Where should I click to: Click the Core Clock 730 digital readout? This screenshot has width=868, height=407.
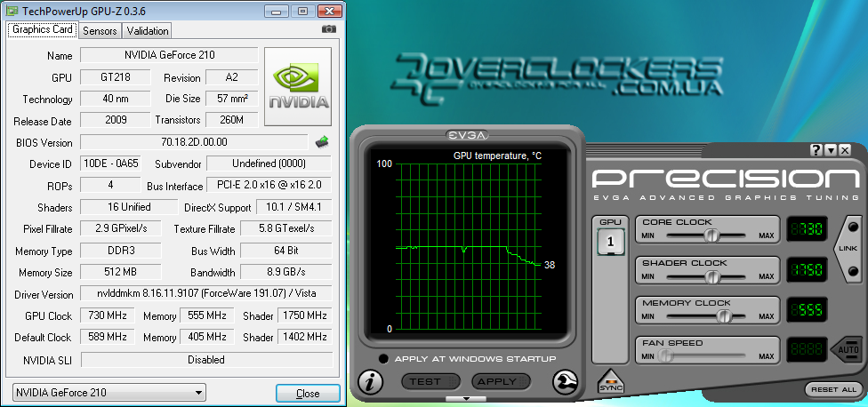(808, 228)
